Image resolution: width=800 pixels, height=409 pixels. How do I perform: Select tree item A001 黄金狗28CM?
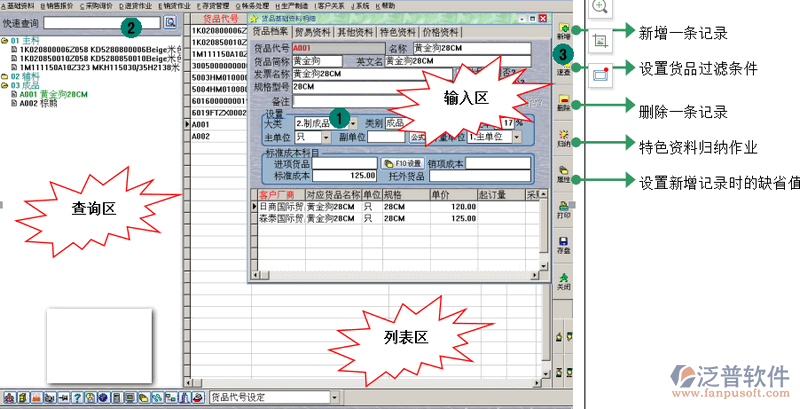pos(54,94)
